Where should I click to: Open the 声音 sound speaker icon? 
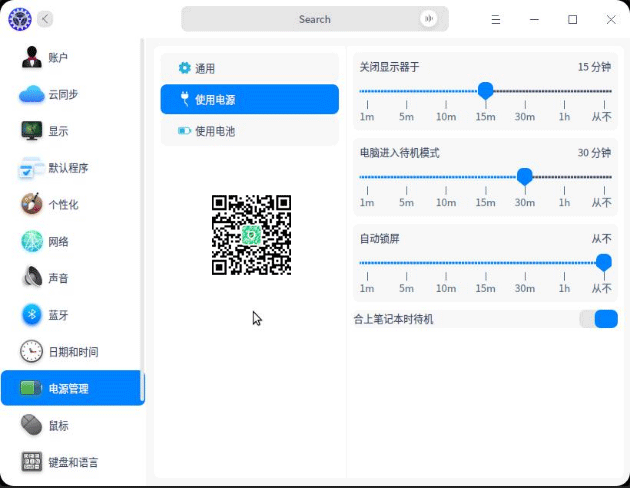coord(31,278)
